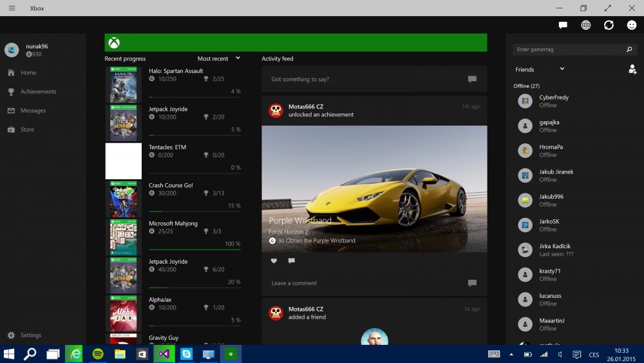Click the speech bubble icon in 'Got something to say?'
Viewport: 644px width, 363px height.
472,79
